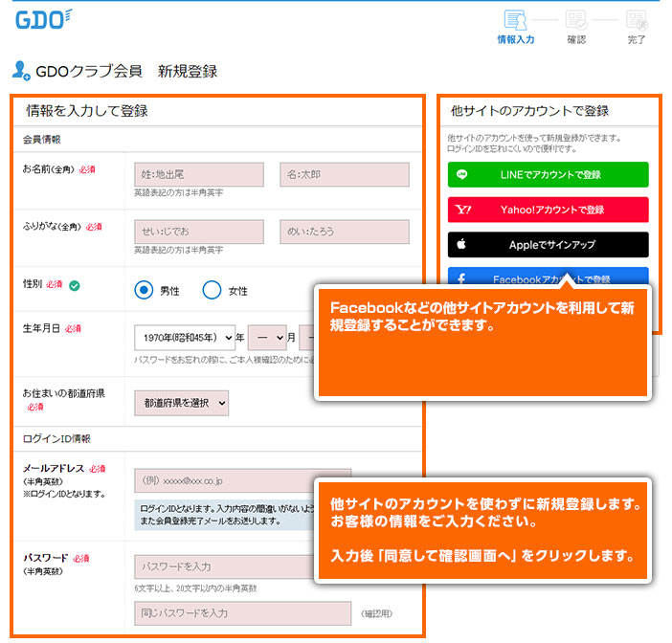Click the (確認用) text
This screenshot has height=643, width=672.
pos(376,613)
